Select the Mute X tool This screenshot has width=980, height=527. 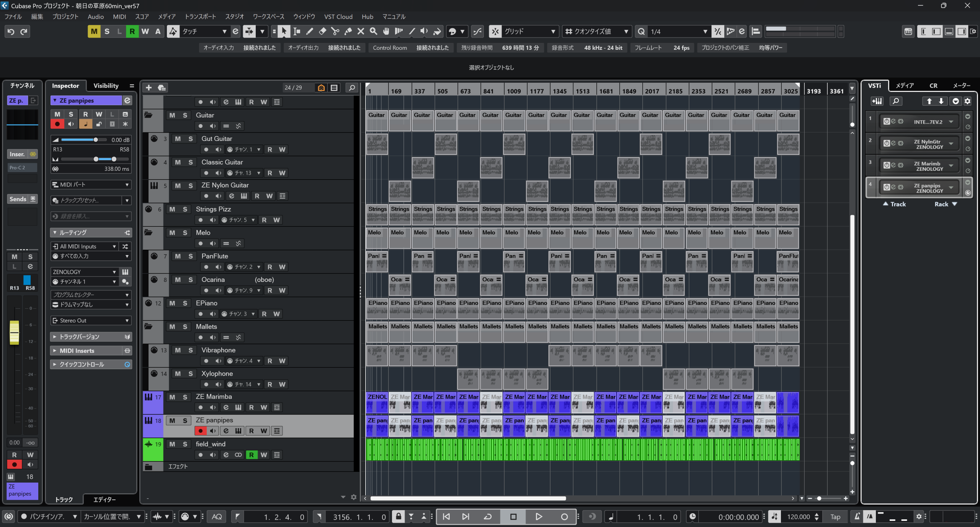click(x=361, y=31)
